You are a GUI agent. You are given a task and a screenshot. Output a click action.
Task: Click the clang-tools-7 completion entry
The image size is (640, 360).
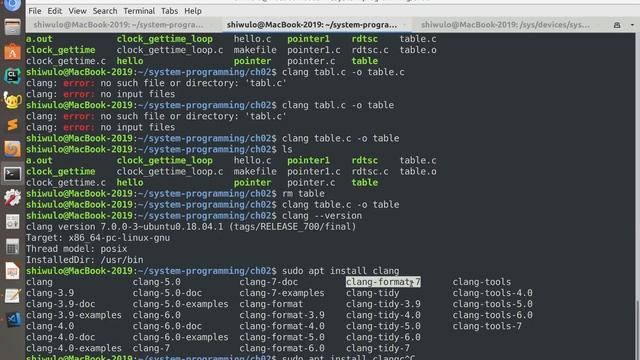[x=487, y=326]
